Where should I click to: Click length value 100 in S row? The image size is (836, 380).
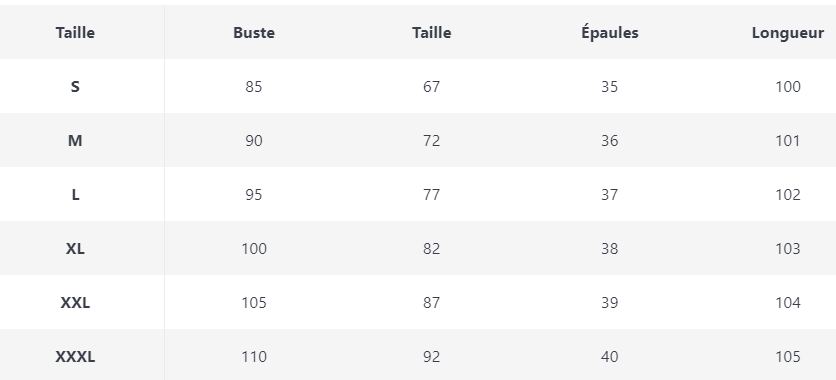787,86
